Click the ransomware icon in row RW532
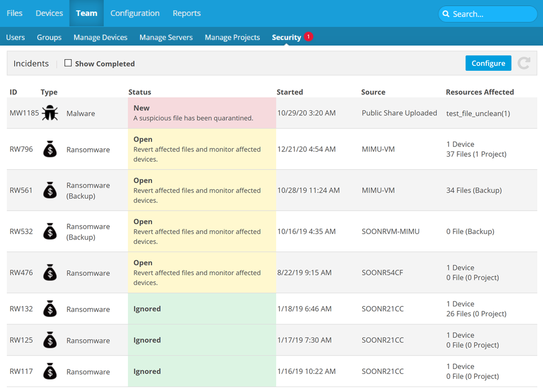 pos(50,232)
